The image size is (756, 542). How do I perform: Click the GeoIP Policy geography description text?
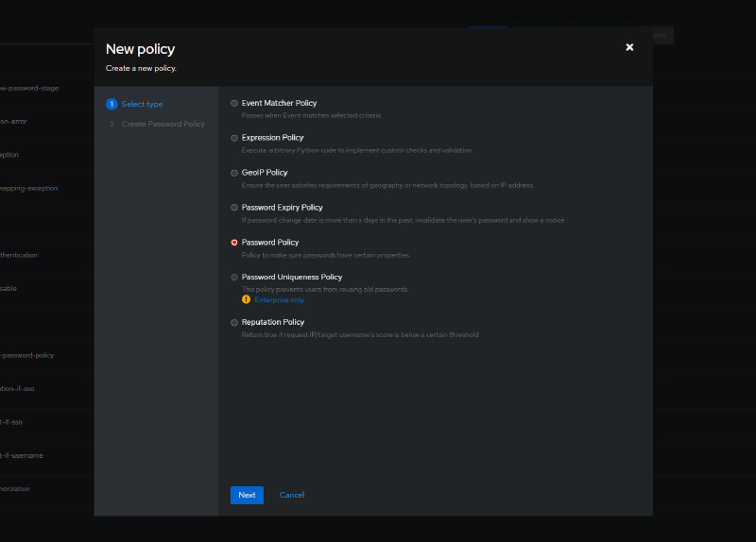387,185
